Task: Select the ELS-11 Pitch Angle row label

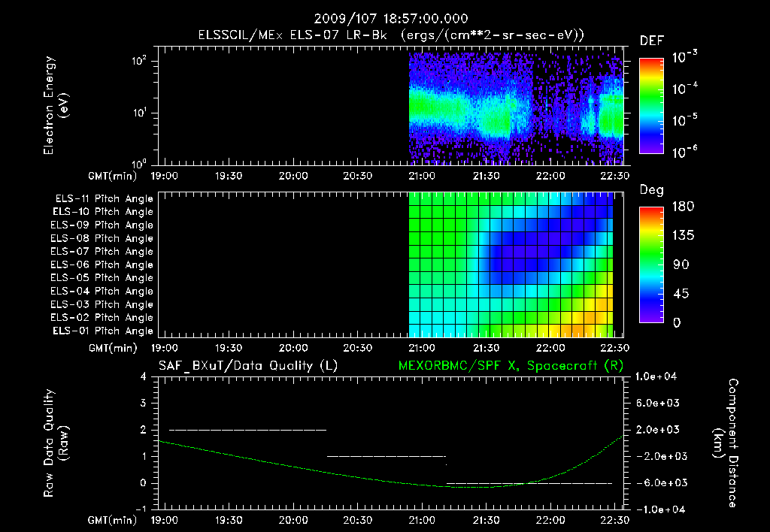Action: pos(104,199)
